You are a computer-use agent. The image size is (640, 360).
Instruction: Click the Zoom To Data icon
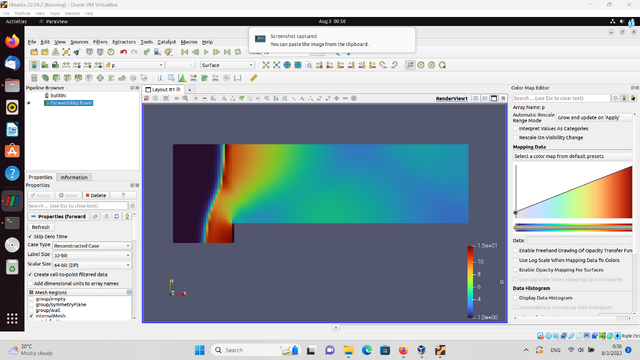pos(277,65)
